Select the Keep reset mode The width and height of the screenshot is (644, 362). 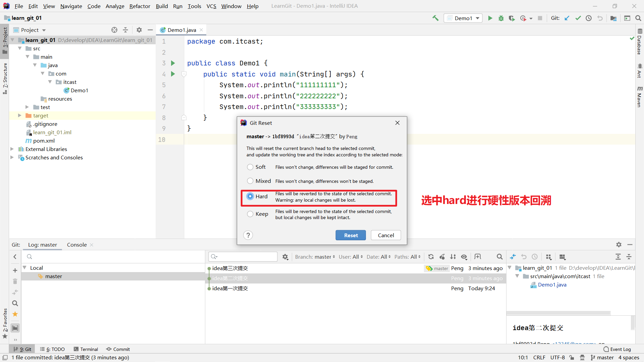pos(250,214)
